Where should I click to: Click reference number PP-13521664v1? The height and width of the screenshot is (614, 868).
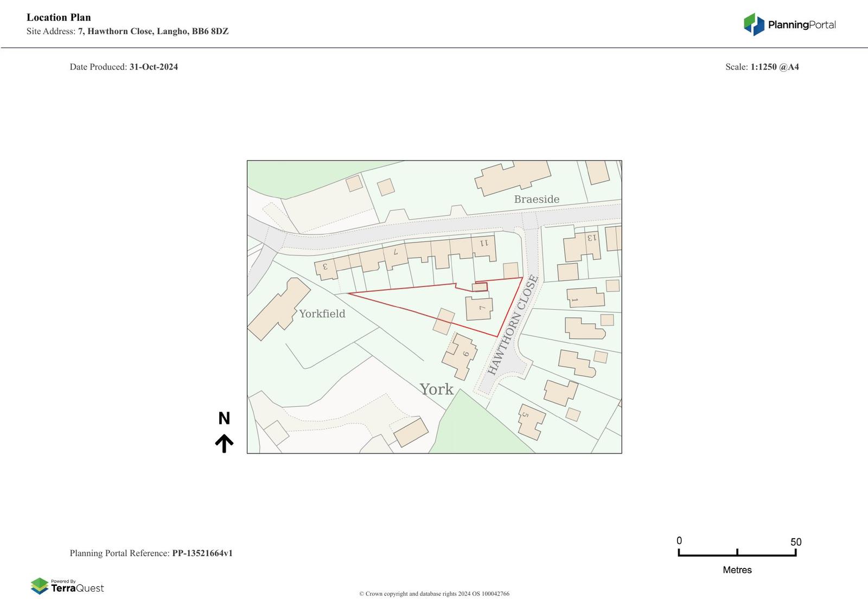pyautogui.click(x=202, y=553)
